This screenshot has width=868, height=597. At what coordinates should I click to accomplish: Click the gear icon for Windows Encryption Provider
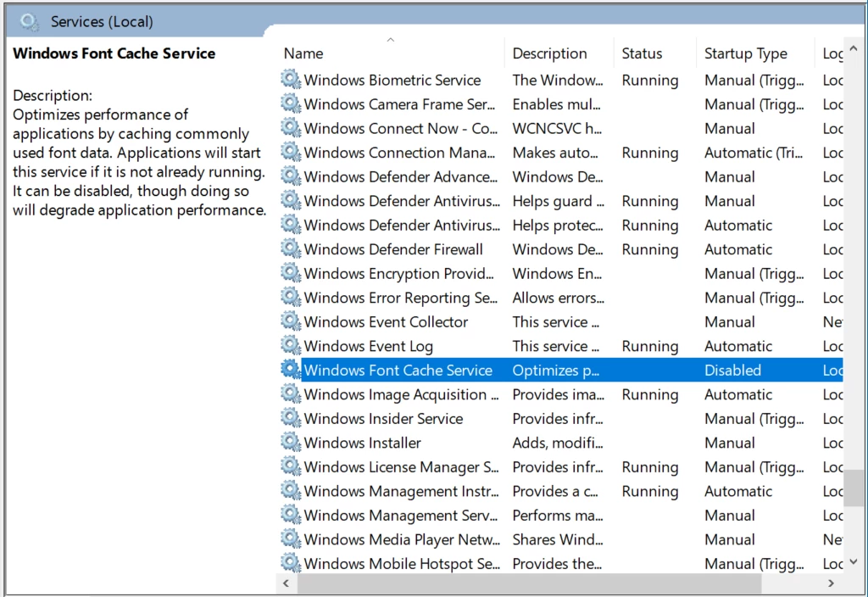[x=291, y=273]
